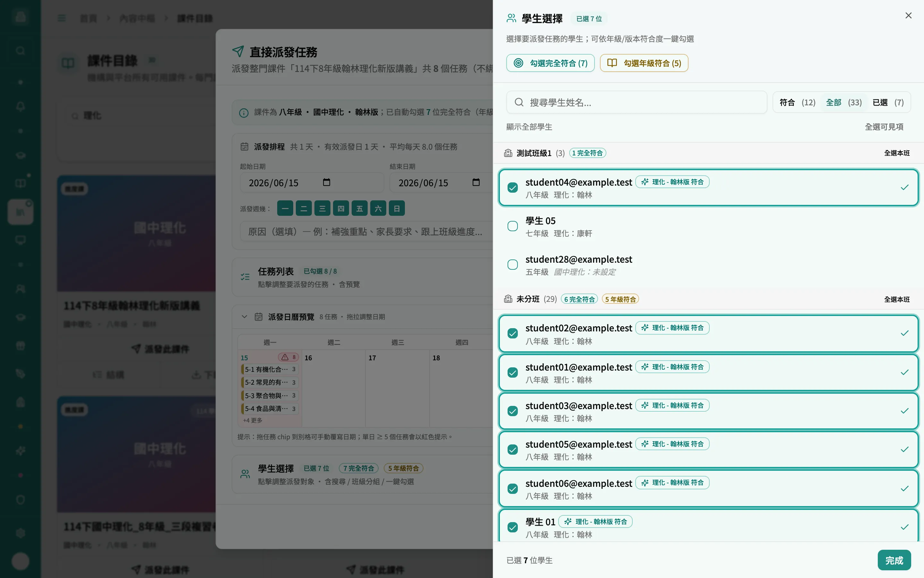
Task: Toggle weekday 六 in 派發週幾
Action: point(378,208)
